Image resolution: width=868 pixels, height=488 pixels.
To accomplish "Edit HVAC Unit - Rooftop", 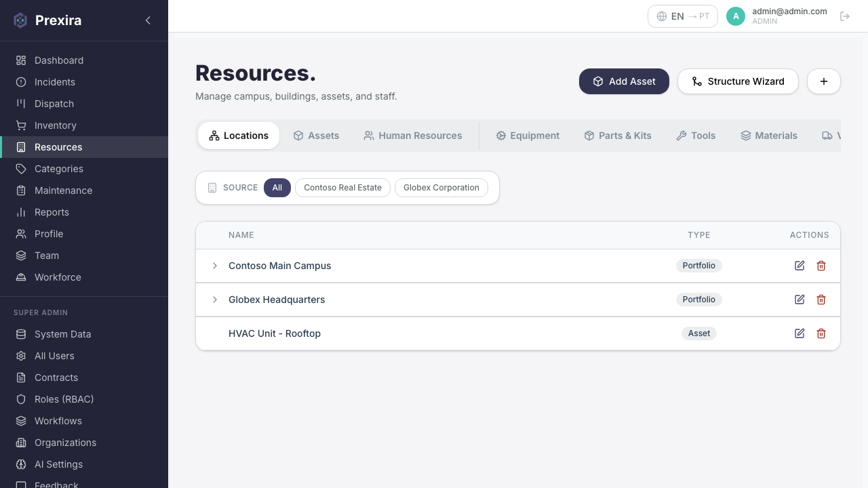I will (800, 333).
